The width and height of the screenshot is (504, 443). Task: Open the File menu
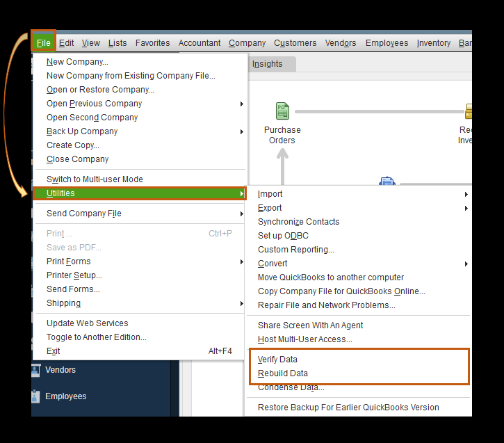point(43,42)
